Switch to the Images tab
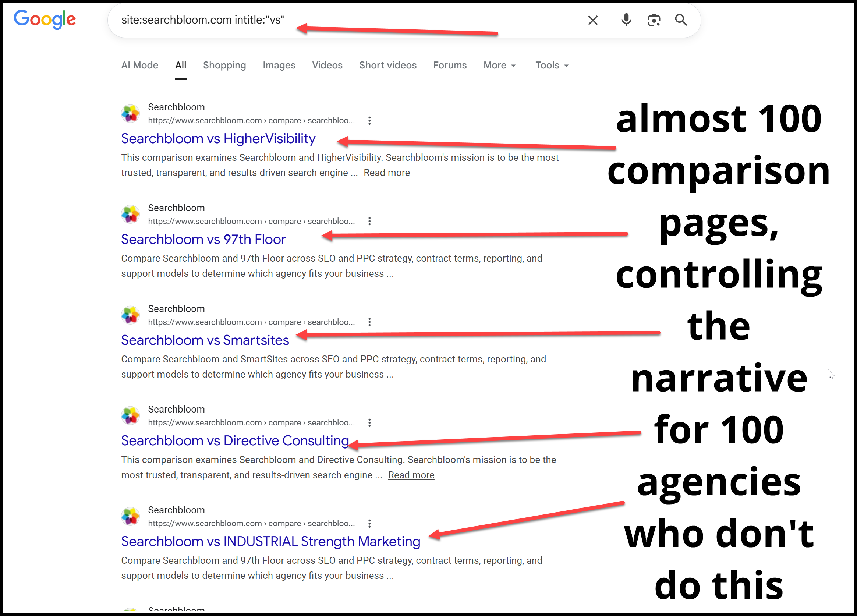Image resolution: width=857 pixels, height=616 pixels. 279,66
